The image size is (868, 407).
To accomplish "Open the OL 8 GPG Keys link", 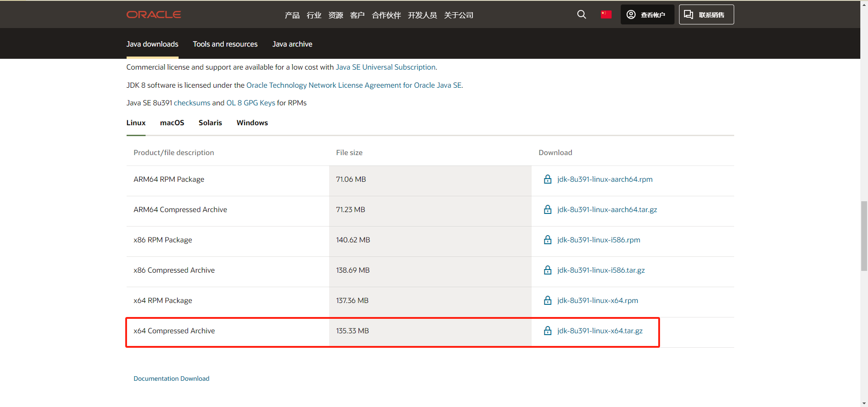I will 250,103.
